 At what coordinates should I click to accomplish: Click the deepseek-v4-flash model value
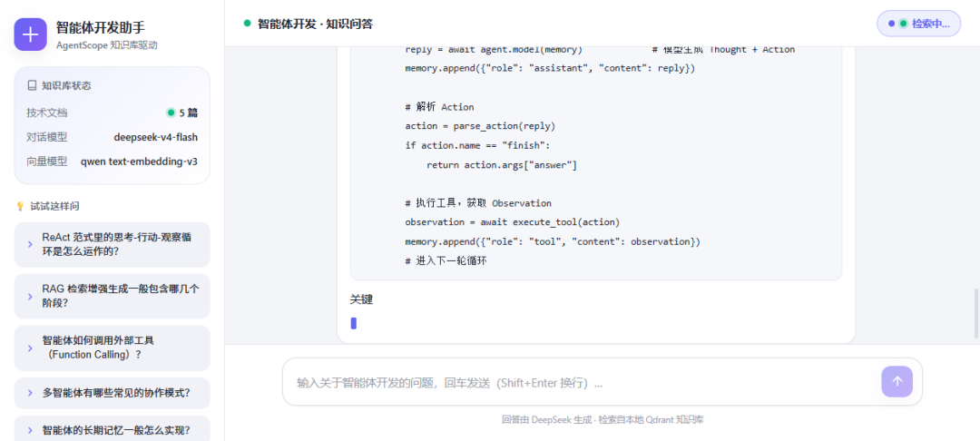pos(156,137)
